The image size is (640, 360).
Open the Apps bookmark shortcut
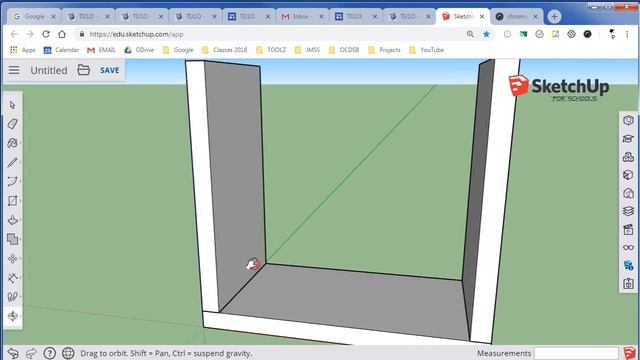click(x=23, y=50)
